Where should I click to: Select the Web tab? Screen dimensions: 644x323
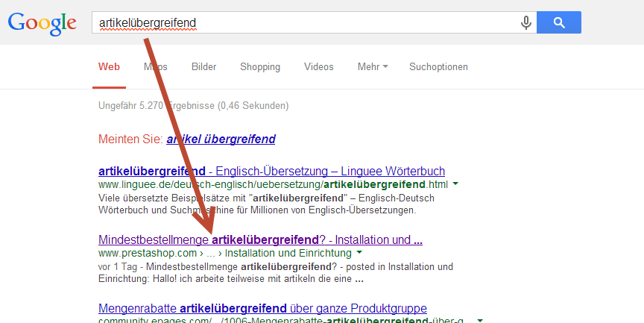click(109, 67)
